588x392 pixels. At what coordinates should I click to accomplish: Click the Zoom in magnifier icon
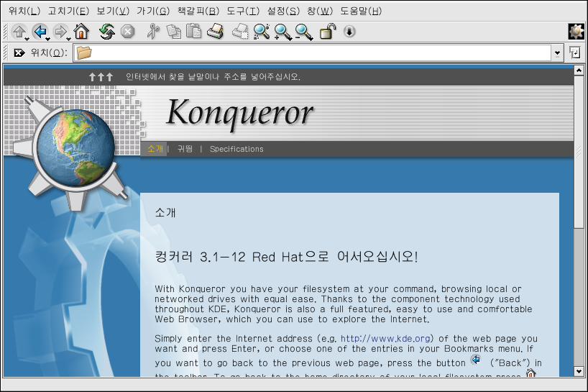[x=282, y=31]
